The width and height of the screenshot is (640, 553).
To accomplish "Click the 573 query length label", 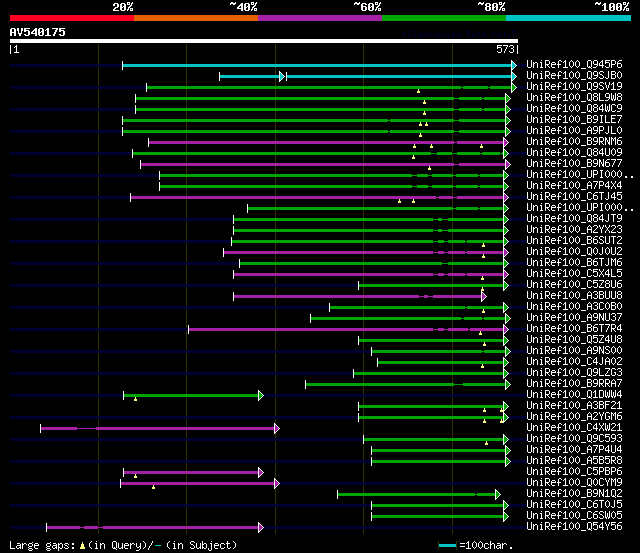I will (x=505, y=49).
